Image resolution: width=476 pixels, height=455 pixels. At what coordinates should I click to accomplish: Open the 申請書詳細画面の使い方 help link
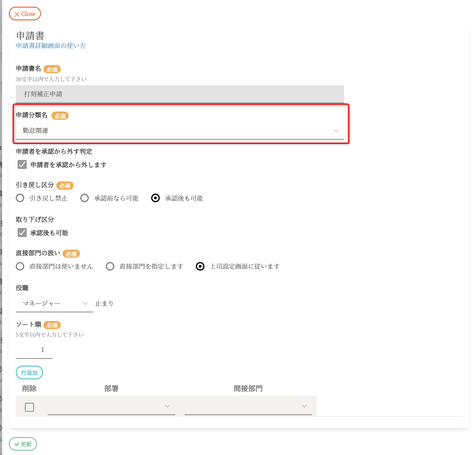pos(51,46)
